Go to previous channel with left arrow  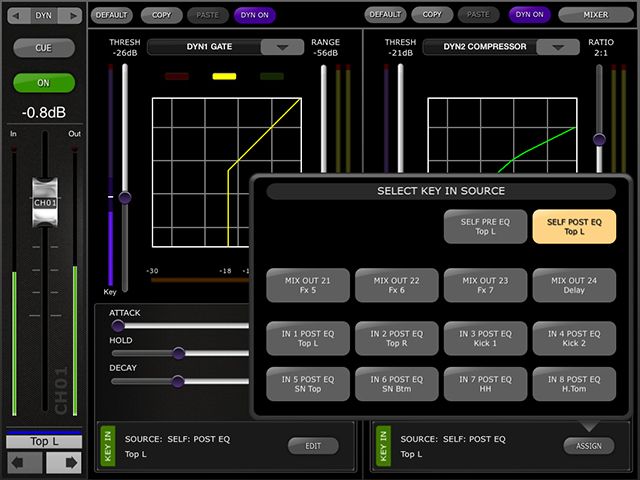click(25, 464)
